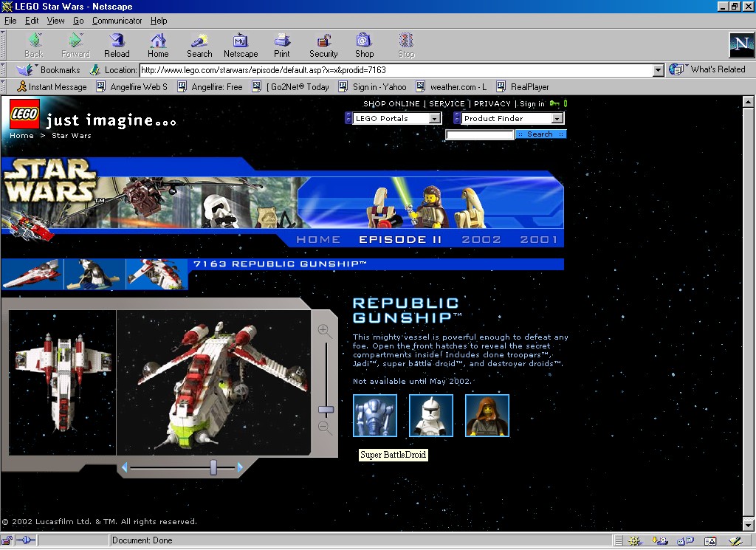Expand the Product Finder dropdown

557,118
